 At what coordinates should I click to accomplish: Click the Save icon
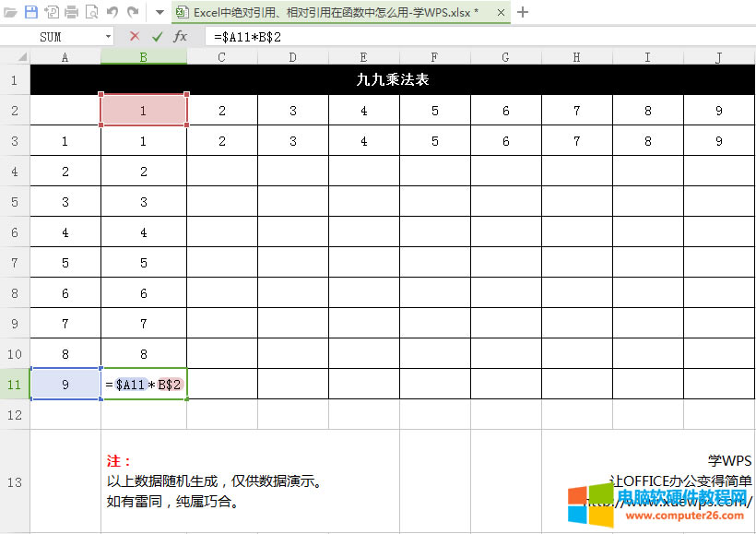coord(31,12)
